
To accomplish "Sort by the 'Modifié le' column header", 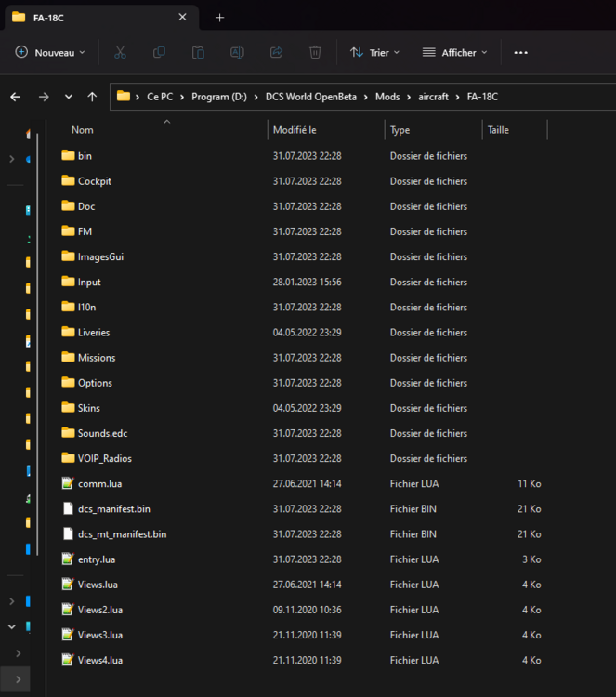I will click(x=295, y=130).
